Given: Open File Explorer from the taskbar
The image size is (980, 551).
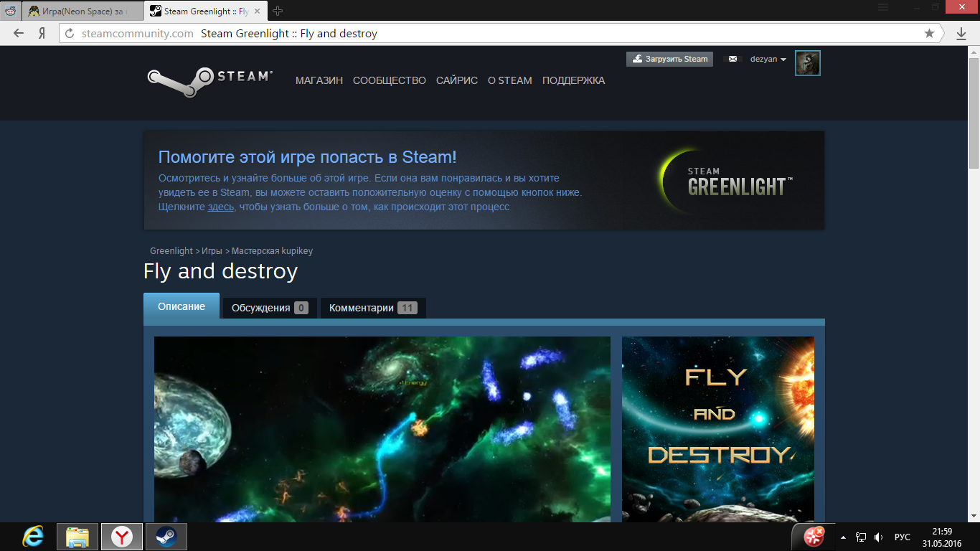Looking at the screenshot, I should 77,537.
